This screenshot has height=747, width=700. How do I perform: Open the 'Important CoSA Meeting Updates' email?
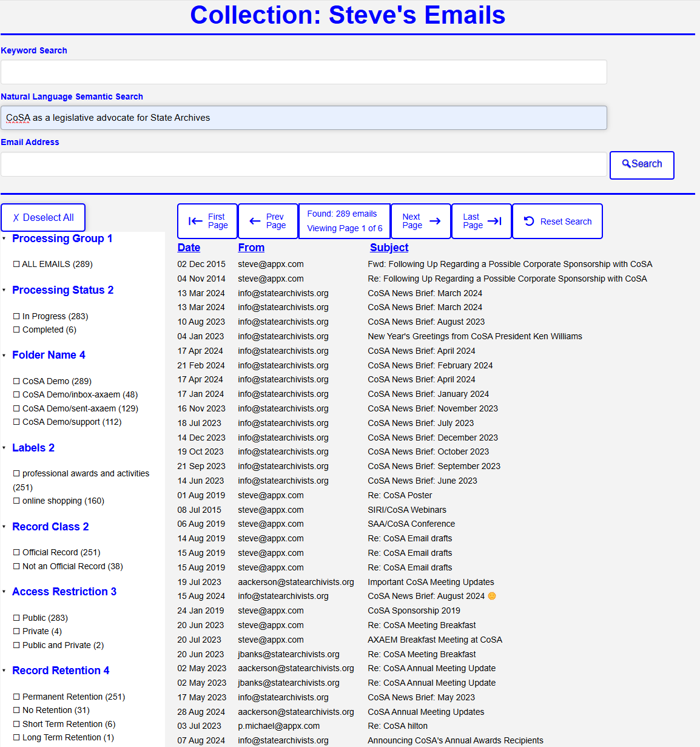tap(431, 582)
